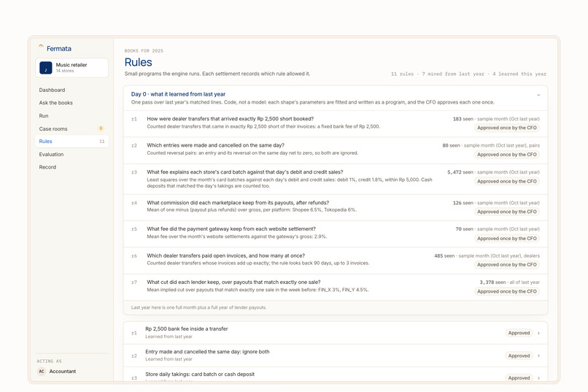588x392 pixels.
Task: Select rule about lender cut over payouts
Action: pyautogui.click(x=336, y=288)
